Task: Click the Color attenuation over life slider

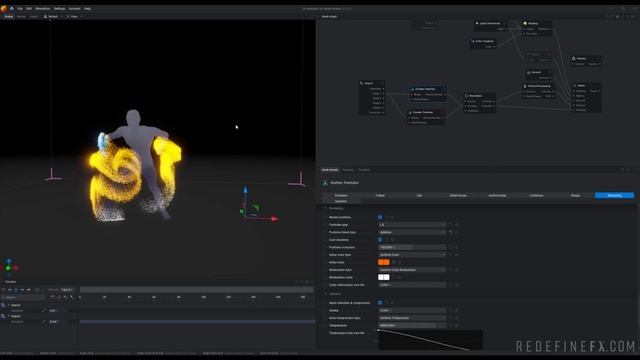Action: 412,285
